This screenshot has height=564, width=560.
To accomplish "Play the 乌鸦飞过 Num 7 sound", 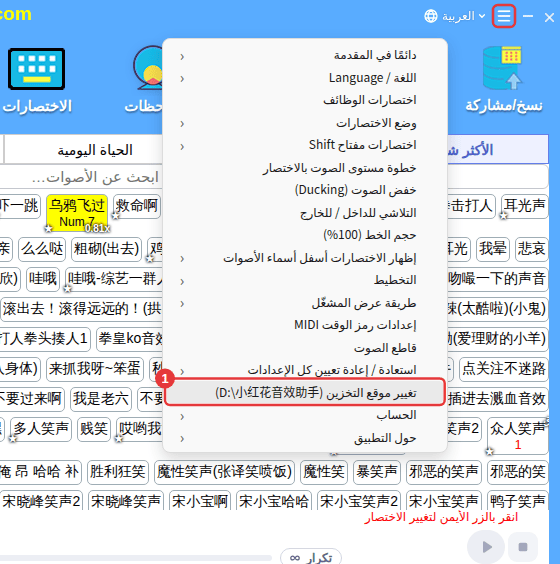I will tap(77, 212).
